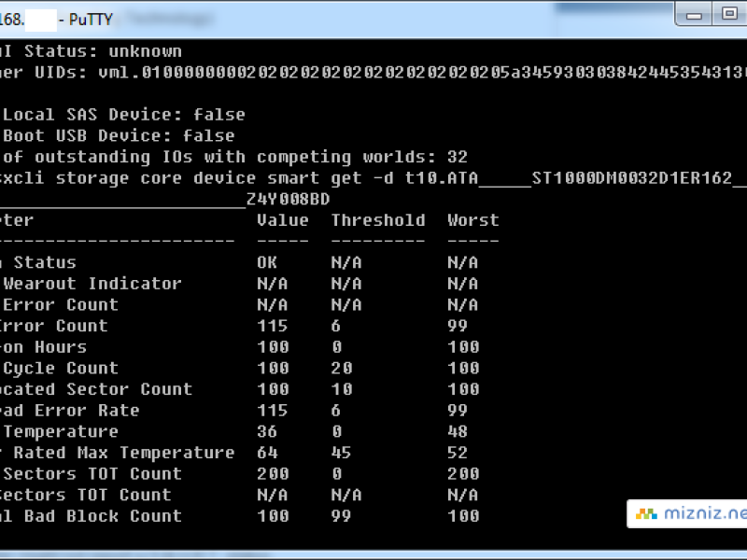This screenshot has height=560, width=747.
Task: Select threshold 99 in Bad Block Count row
Action: pos(341,516)
